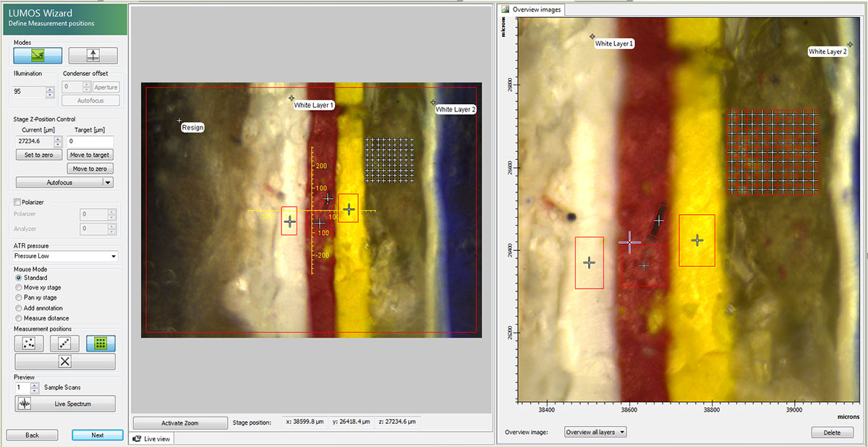The image size is (868, 447).
Task: Start Live Spectrum preview
Action: tap(65, 404)
